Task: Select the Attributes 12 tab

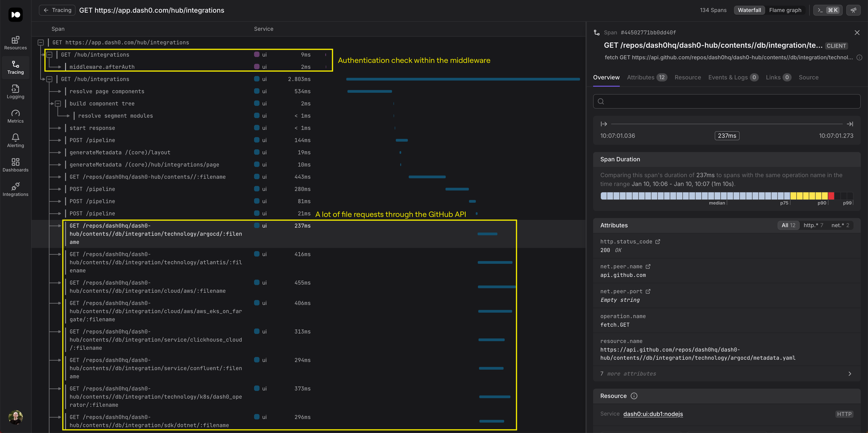Action: tap(647, 78)
